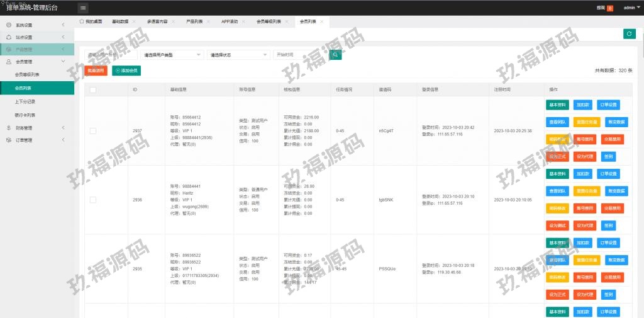Image resolution: width=644 pixels, height=318 pixels.
Task: Open 上下分记录 in the sidebar menu
Action: click(x=25, y=101)
